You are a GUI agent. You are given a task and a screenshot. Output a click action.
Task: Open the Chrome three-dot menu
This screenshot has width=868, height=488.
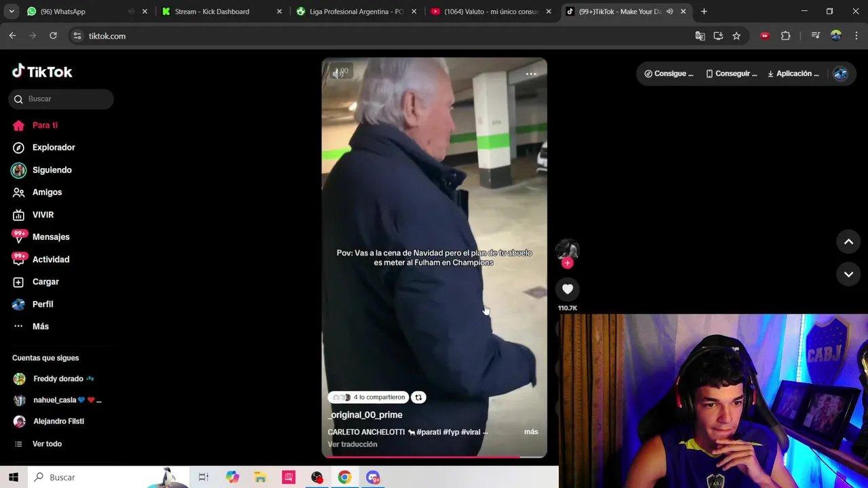point(857,36)
